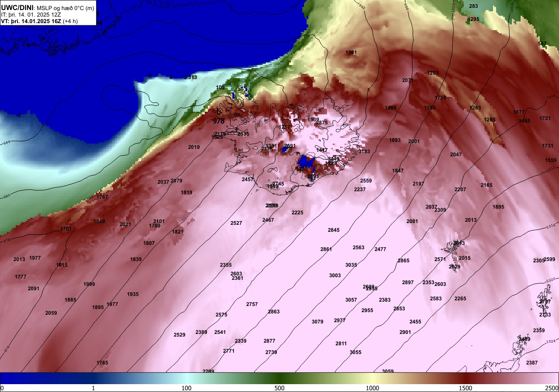Image resolution: width=559 pixels, height=392 pixels.
Task: Click the height value 1295
Action: [x=473, y=19]
